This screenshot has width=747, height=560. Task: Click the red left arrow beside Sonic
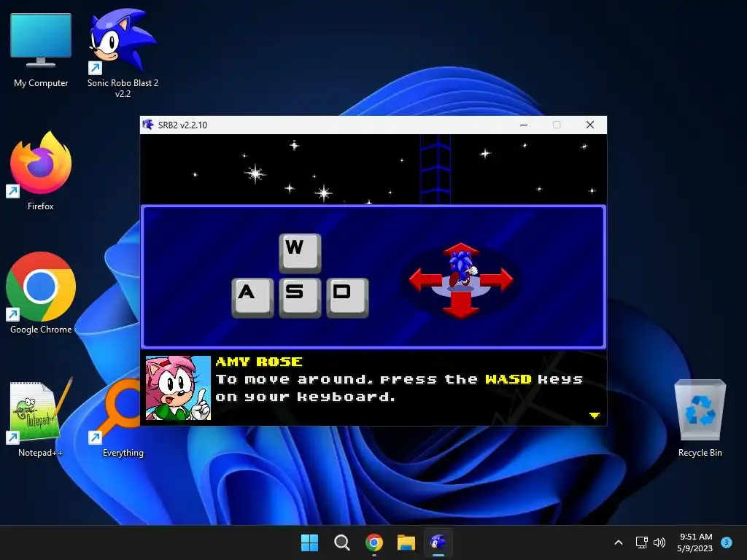point(425,279)
